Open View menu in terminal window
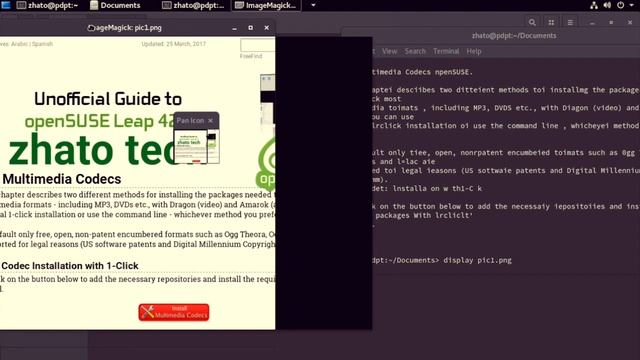640x360 pixels. [x=389, y=51]
